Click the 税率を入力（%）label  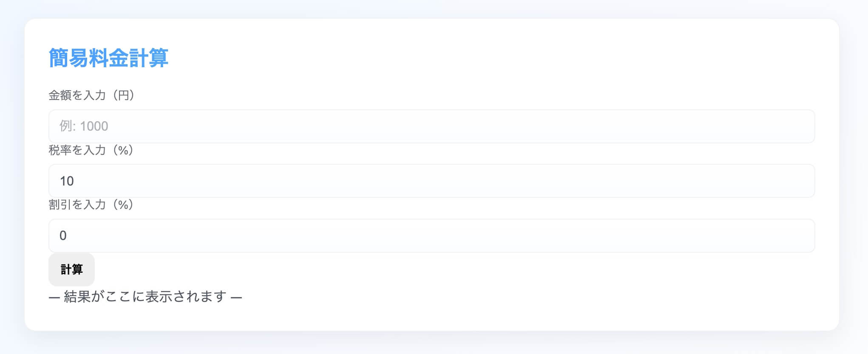91,150
